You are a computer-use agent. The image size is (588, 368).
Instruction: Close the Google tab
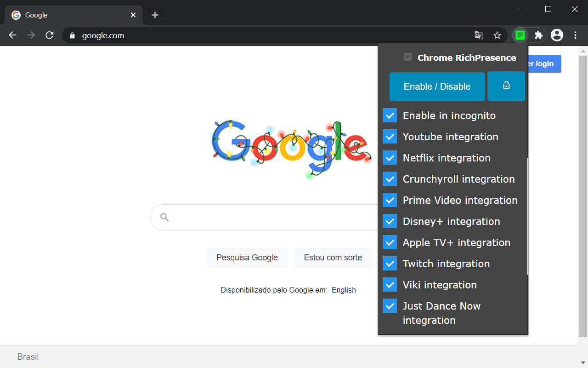(133, 15)
